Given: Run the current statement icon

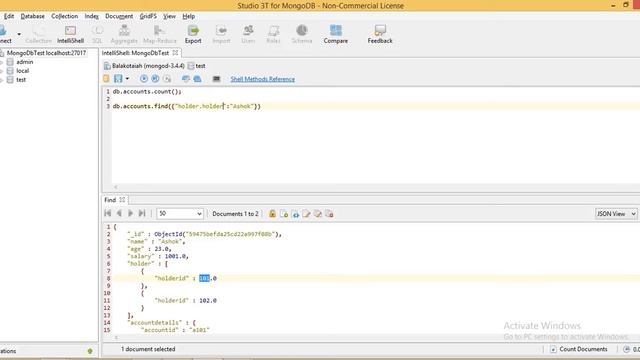Looking at the screenshot, I should (x=155, y=79).
